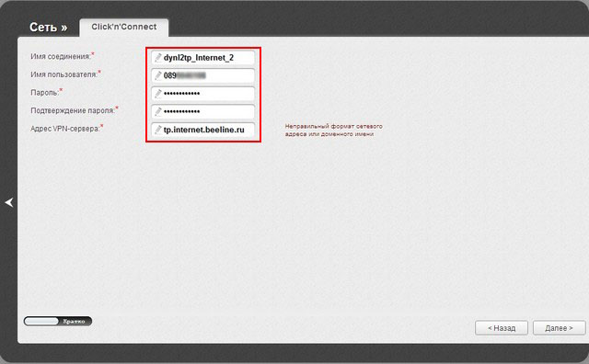
Task: Focus the masked dots in the Пароль field
Action: pos(182,94)
